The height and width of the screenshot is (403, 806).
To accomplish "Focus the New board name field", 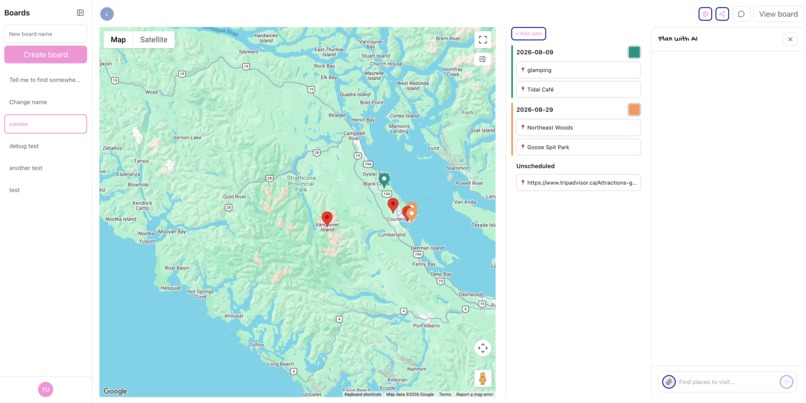I will pyautogui.click(x=46, y=34).
